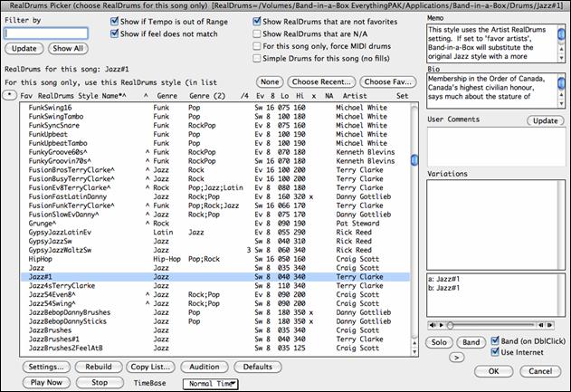The height and width of the screenshot is (392, 571).
Task: Toggle 'Band (on DblClick)' checkbox
Action: (x=495, y=341)
